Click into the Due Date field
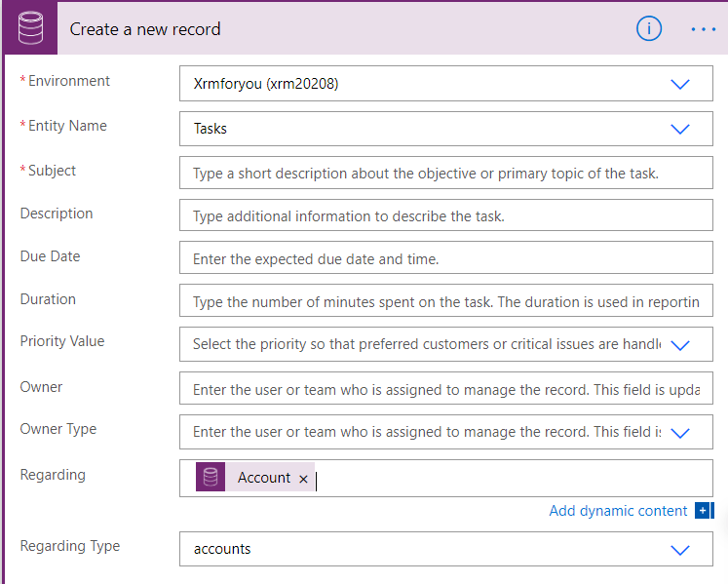This screenshot has width=728, height=584. pyautogui.click(x=445, y=259)
